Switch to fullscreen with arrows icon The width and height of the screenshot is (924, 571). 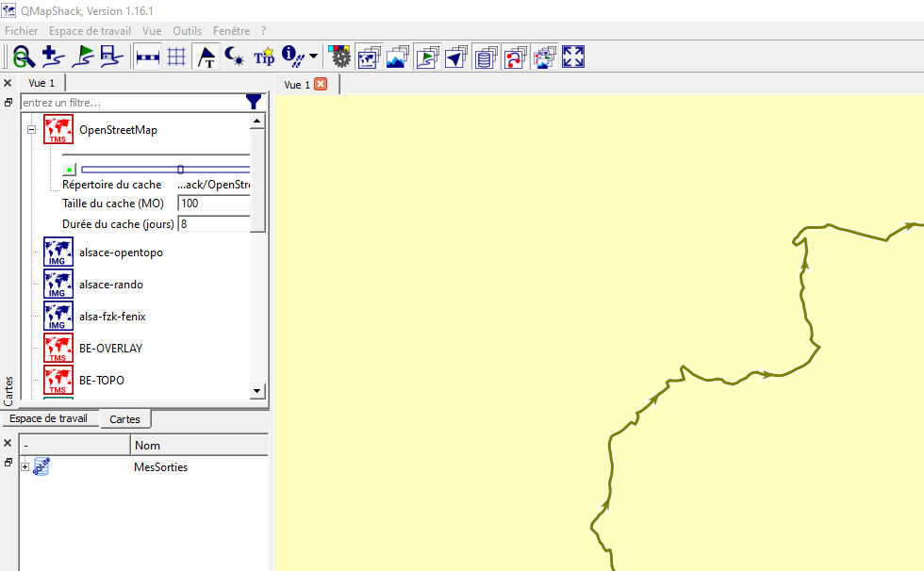[573, 57]
